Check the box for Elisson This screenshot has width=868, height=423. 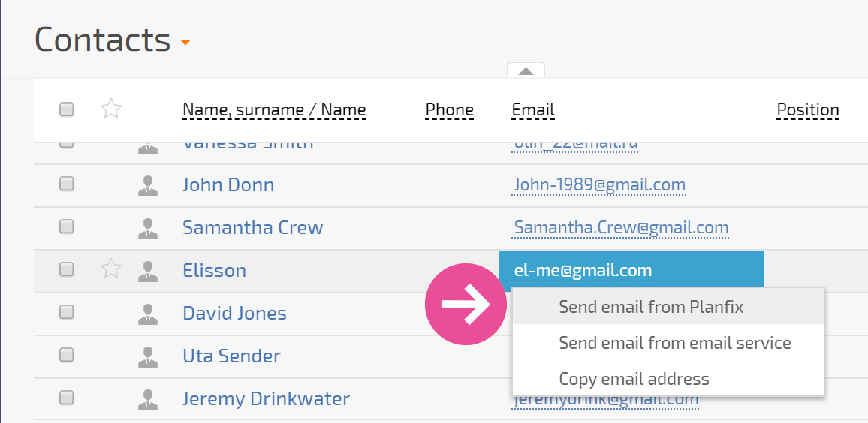(66, 268)
